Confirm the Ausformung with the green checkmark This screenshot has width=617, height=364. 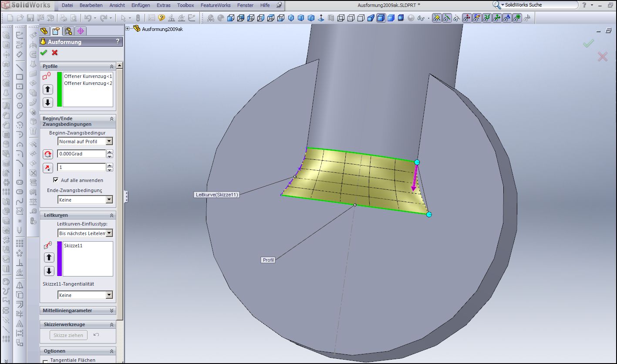[x=44, y=53]
